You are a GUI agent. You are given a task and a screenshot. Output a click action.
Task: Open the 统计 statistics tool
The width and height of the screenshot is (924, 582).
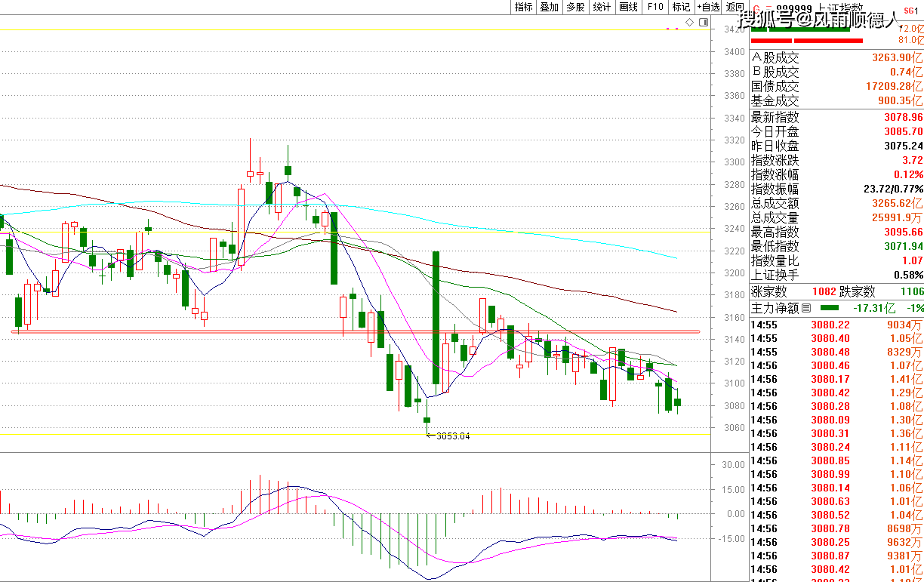(x=602, y=7)
